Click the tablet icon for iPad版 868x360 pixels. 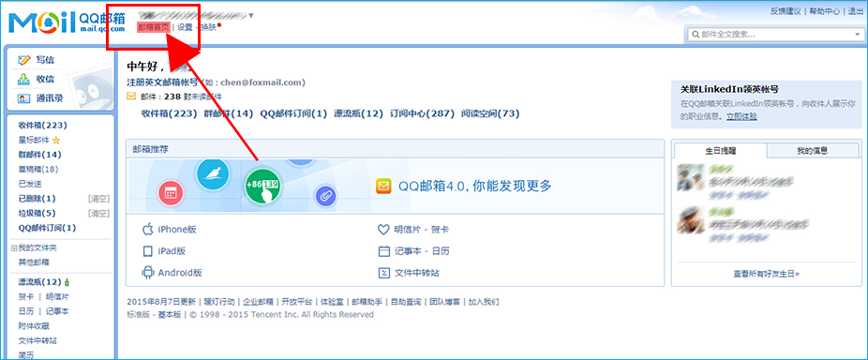click(x=148, y=251)
